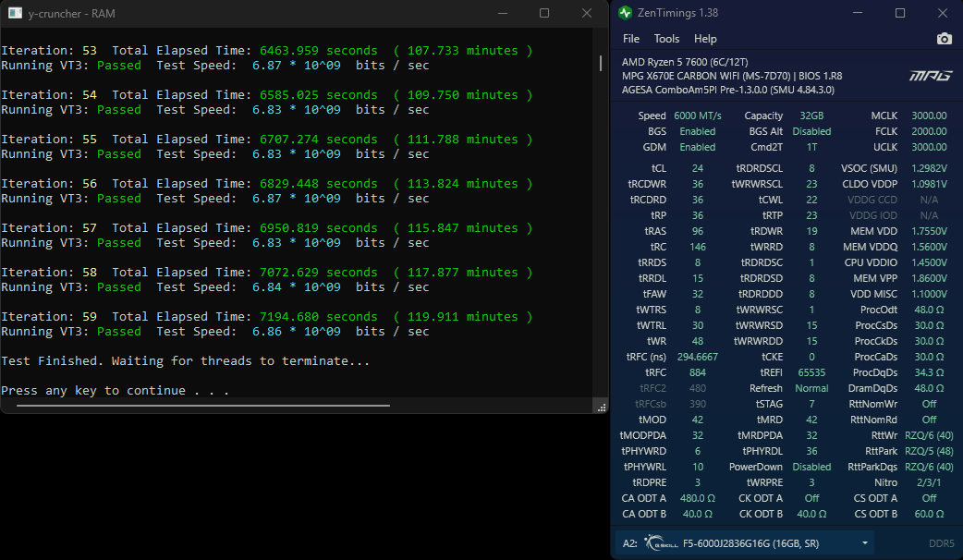The width and height of the screenshot is (963, 560).
Task: Maximize the y-cruncher window
Action: [x=544, y=13]
